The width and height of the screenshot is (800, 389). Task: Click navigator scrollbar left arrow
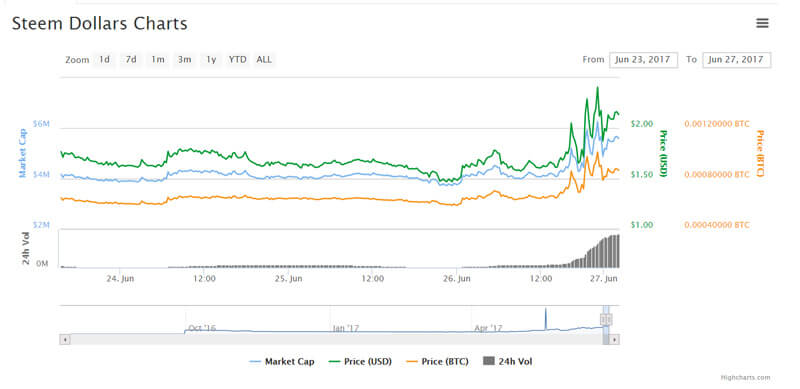tap(65, 339)
